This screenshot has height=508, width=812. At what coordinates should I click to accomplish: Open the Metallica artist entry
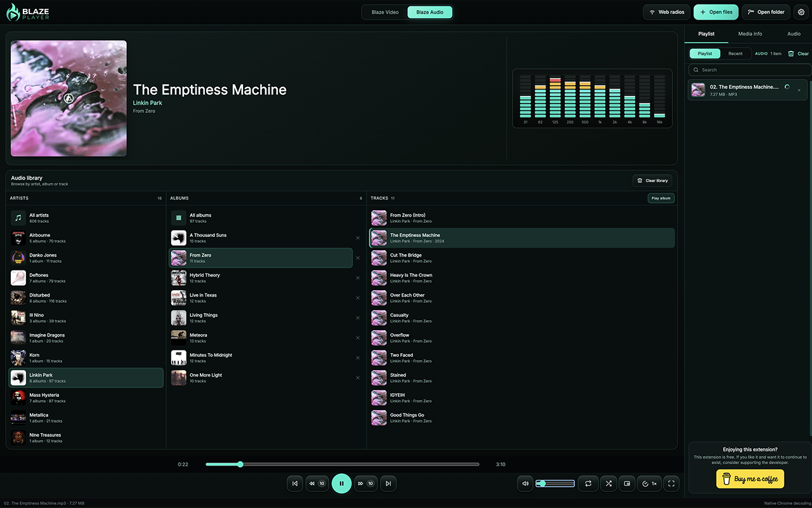pos(86,418)
